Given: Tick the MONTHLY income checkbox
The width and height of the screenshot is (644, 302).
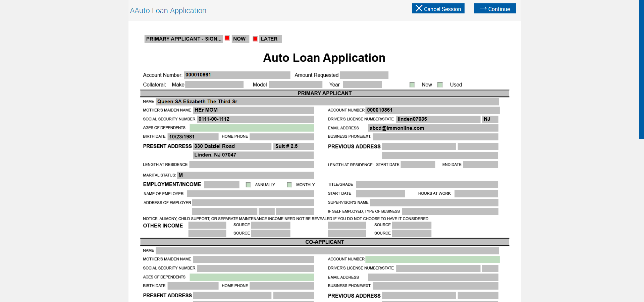Looking at the screenshot, I should point(289,185).
